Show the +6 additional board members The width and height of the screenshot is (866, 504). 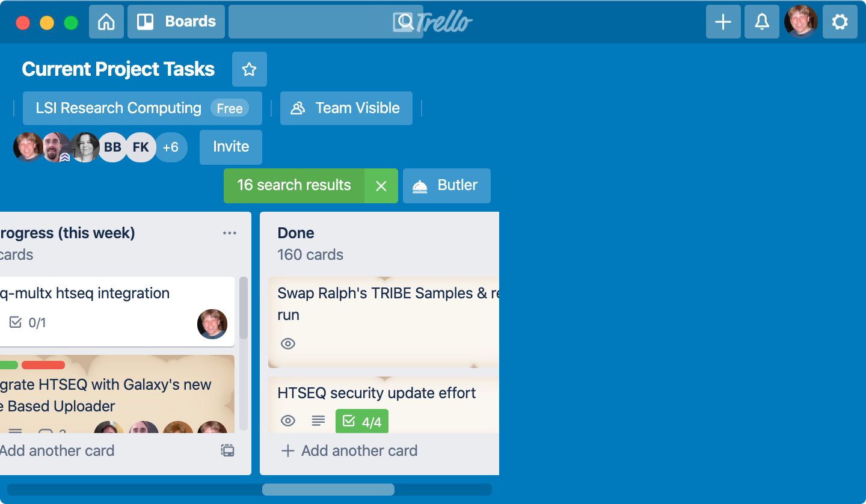point(171,147)
